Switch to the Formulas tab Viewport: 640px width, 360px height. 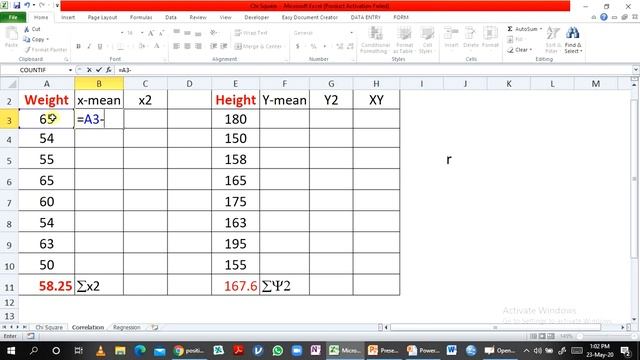click(141, 17)
